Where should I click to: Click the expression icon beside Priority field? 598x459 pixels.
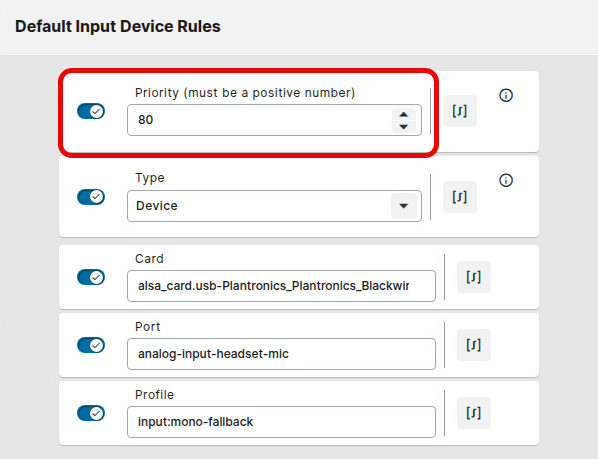click(460, 111)
